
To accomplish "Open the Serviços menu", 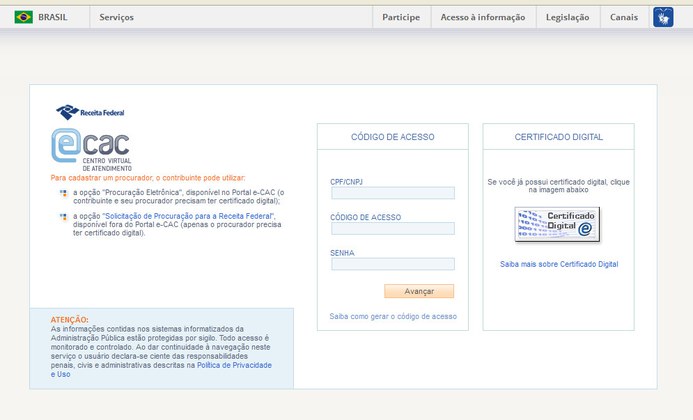I will tap(117, 17).
